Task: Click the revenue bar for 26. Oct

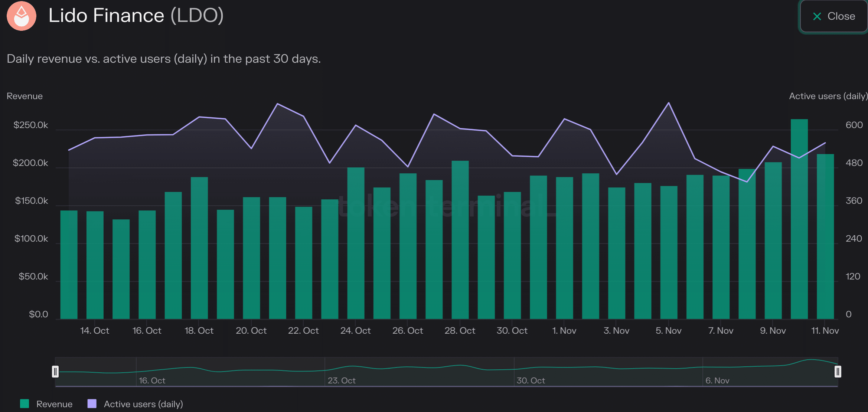Action: 408,246
